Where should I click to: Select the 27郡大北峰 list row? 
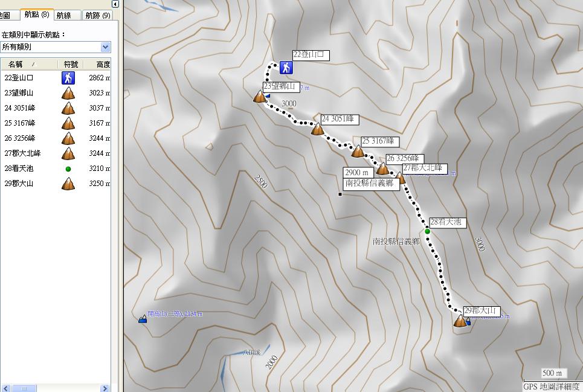pos(56,153)
